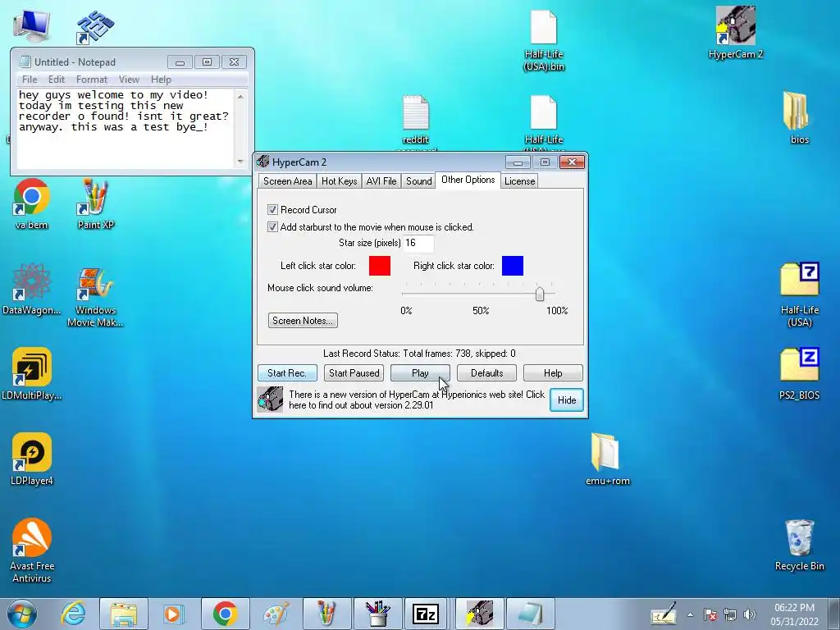Open the Computer desktop icon
This screenshot has width=840, height=630.
pos(31,25)
